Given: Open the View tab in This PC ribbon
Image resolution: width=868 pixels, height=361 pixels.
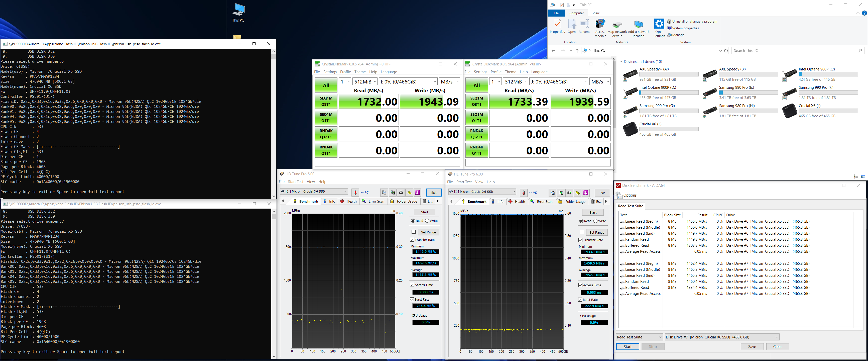Looking at the screenshot, I should (x=596, y=13).
